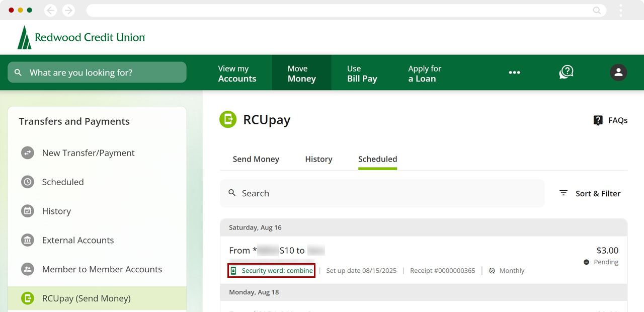Click the phone icon beside Security word
Viewport: 644px width, 312px height.
[233, 271]
